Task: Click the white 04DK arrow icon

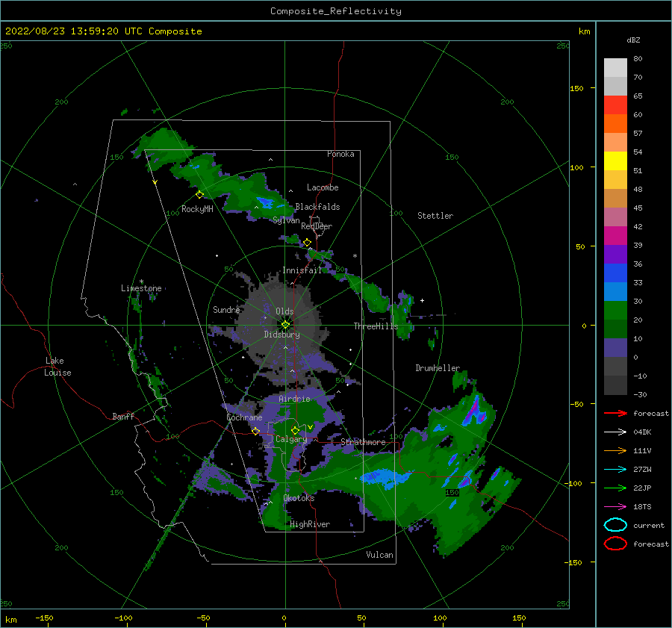Action: tap(615, 432)
